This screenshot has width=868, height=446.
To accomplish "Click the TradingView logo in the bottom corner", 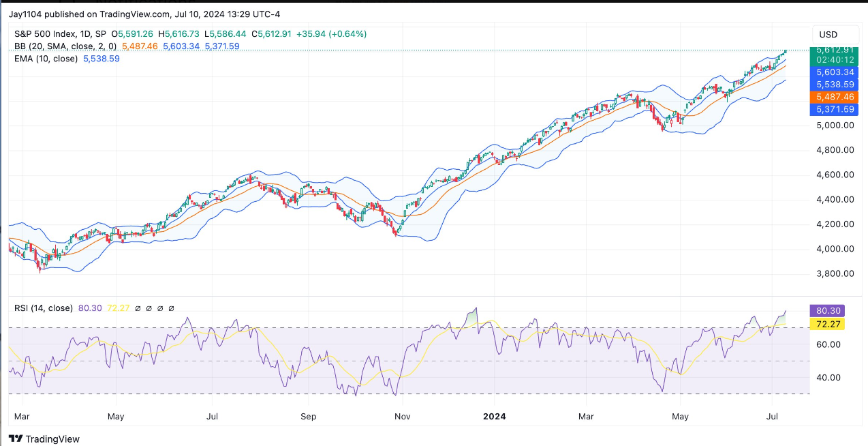I will 44,439.
